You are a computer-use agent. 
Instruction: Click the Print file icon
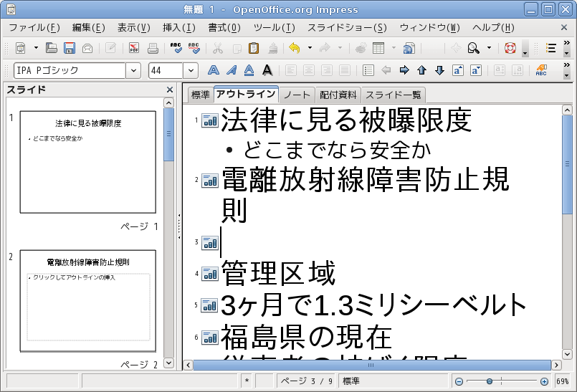click(152, 49)
